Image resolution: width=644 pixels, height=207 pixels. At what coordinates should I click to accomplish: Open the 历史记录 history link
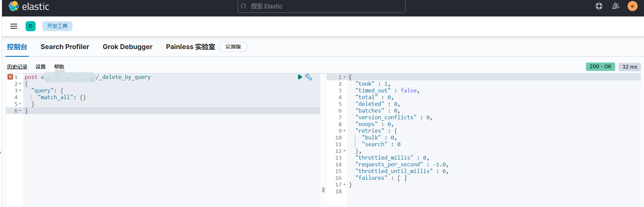coord(17,67)
